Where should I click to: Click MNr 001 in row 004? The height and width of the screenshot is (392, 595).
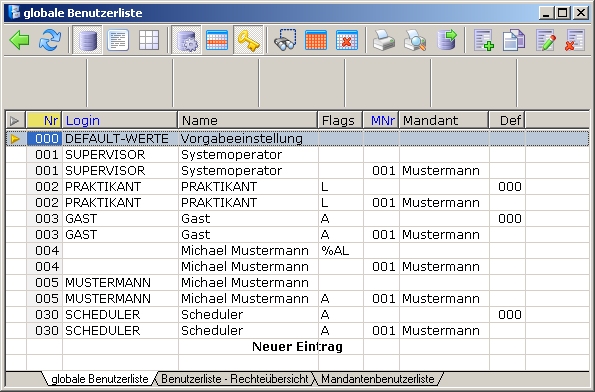[381, 267]
